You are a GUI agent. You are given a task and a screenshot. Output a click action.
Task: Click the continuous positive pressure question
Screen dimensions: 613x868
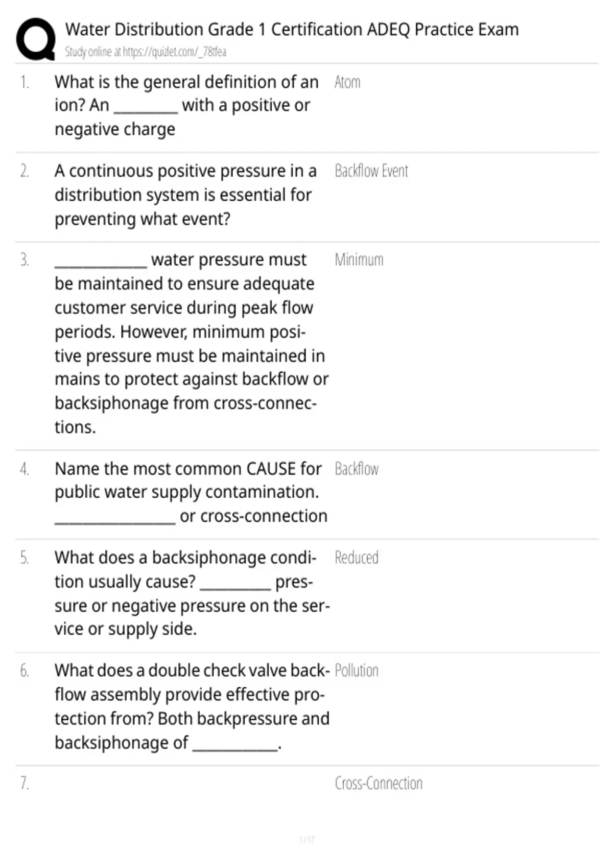pyautogui.click(x=185, y=195)
